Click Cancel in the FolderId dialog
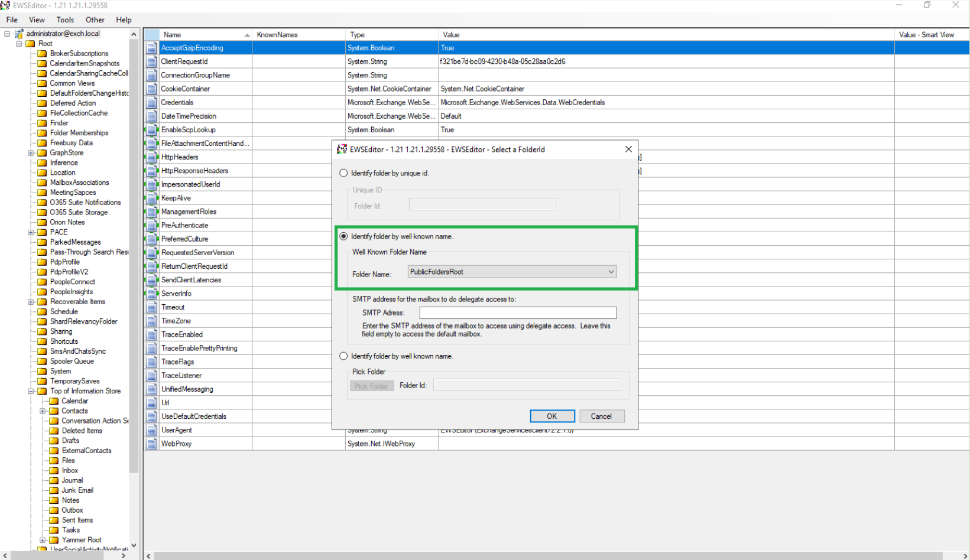The image size is (970, 560). pos(601,416)
